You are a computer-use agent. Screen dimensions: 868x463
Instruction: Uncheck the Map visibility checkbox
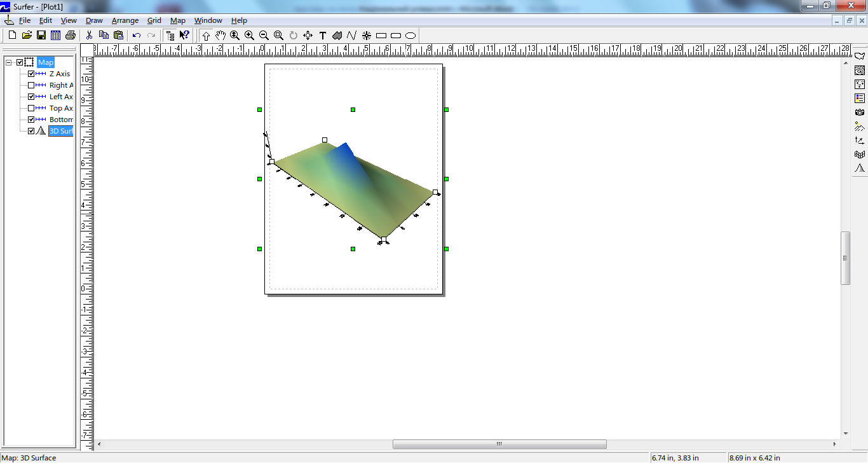pos(20,62)
